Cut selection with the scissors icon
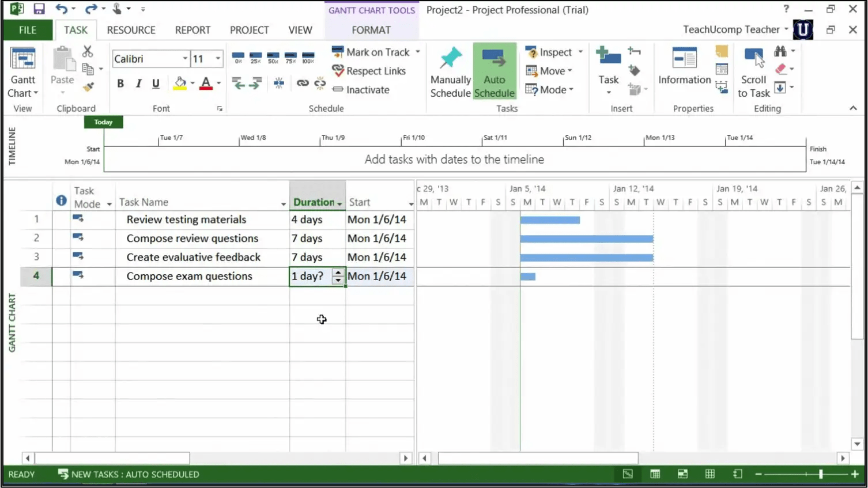Image resolution: width=868 pixels, height=488 pixels. point(88,52)
